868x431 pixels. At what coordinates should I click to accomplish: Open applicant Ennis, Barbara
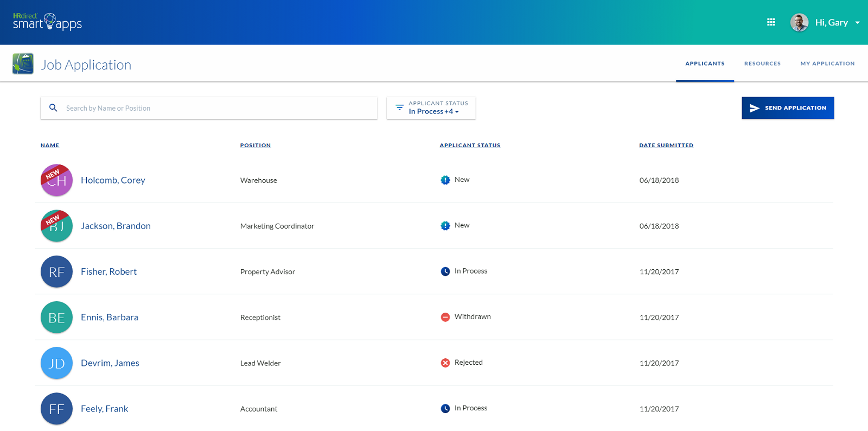point(110,317)
